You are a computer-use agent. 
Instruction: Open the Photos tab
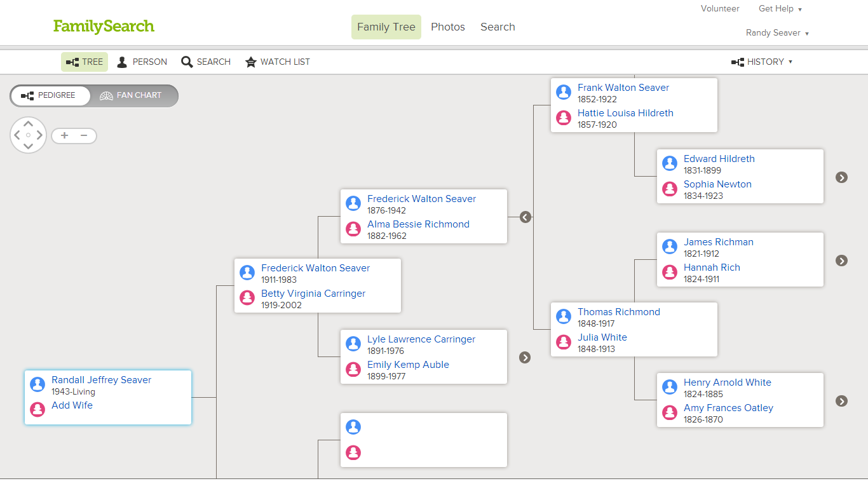pyautogui.click(x=448, y=27)
